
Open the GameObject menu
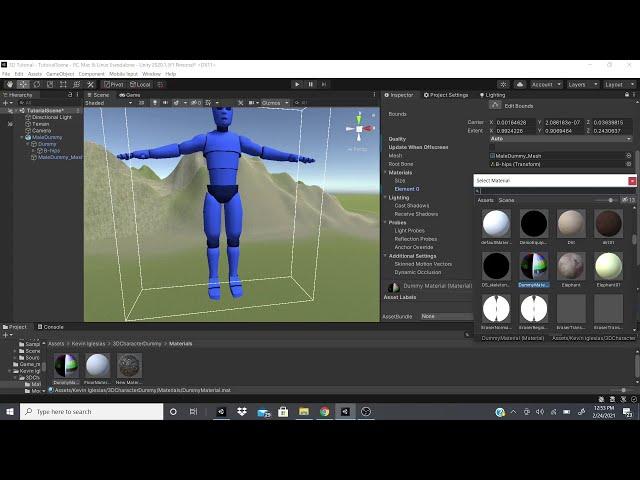click(60, 74)
